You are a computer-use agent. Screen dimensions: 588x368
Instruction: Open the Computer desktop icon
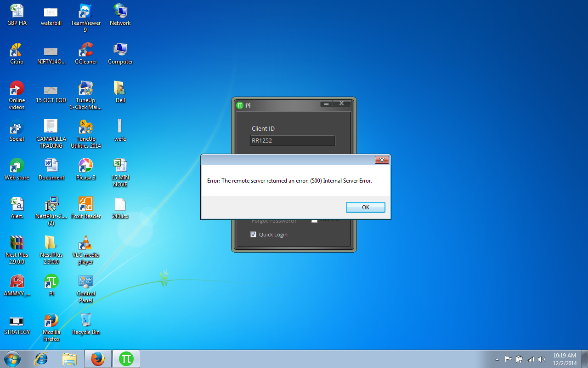120,54
